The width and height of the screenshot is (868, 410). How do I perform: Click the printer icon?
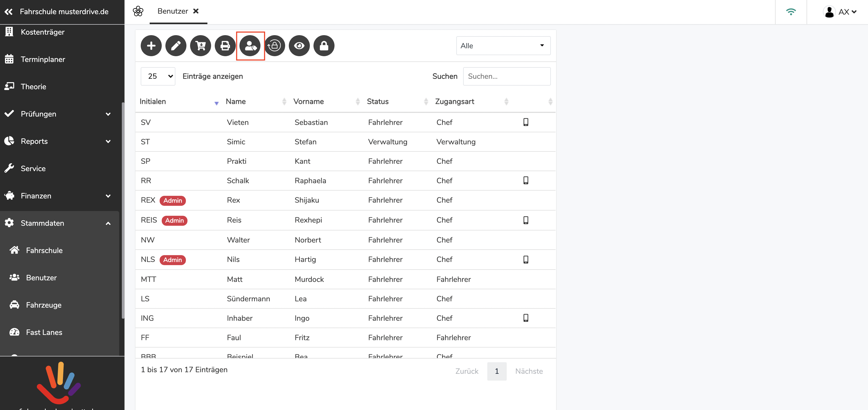point(225,45)
